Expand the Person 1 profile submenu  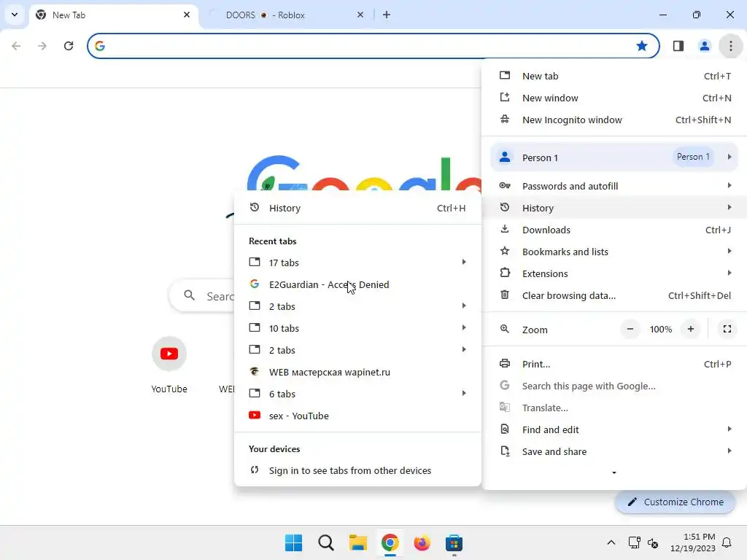pyautogui.click(x=614, y=157)
